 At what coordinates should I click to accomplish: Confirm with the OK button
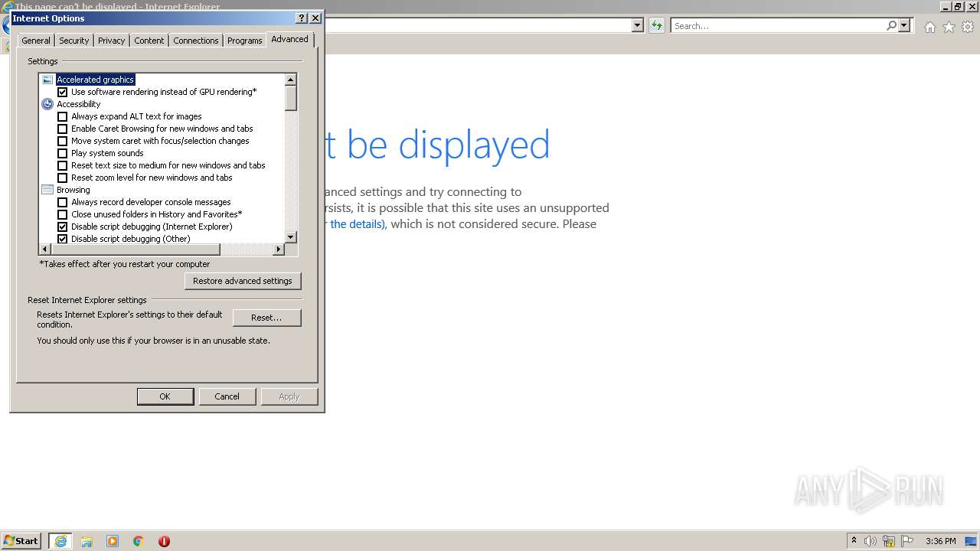165,396
